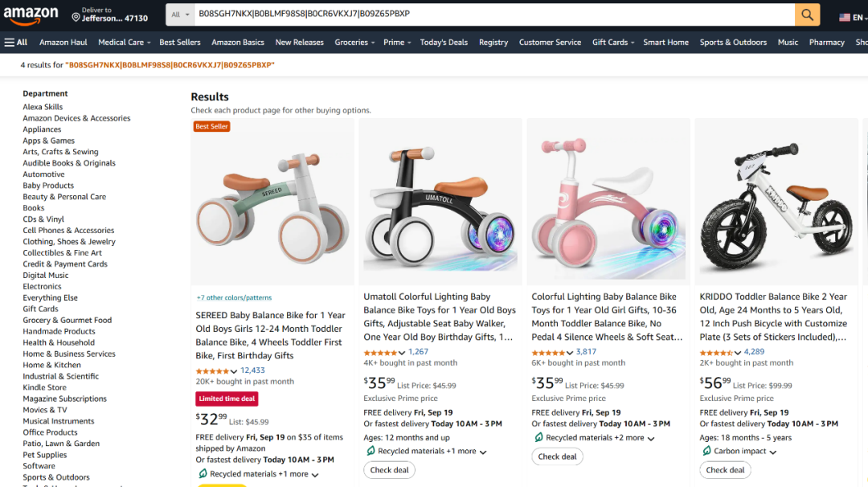
Task: Click the deliver-to location pin
Action: point(76,17)
